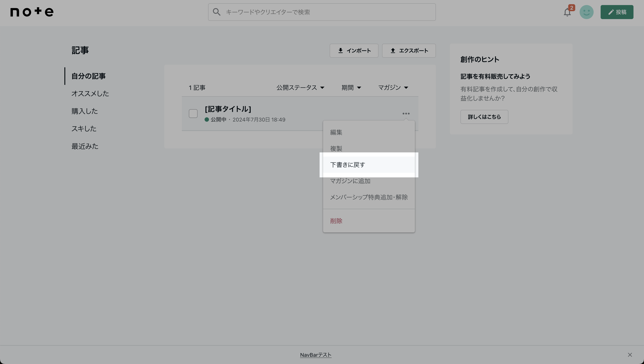
Task: Choose 編集 from the article menu
Action: 369,132
